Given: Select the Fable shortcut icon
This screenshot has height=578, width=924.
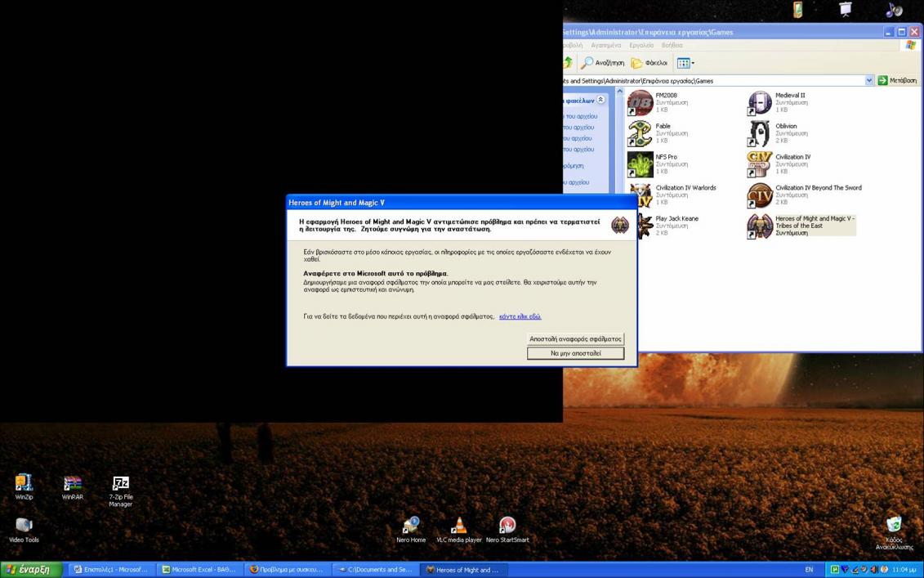Looking at the screenshot, I should click(640, 133).
